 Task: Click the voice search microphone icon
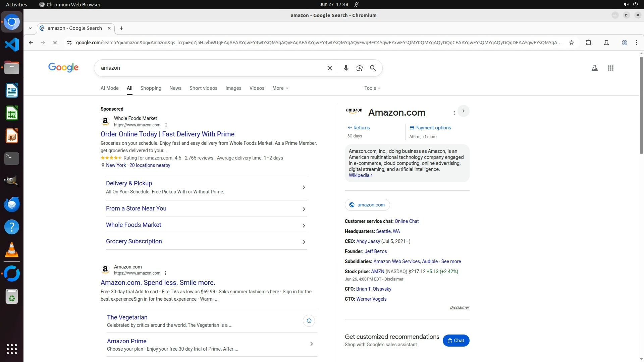point(346,68)
